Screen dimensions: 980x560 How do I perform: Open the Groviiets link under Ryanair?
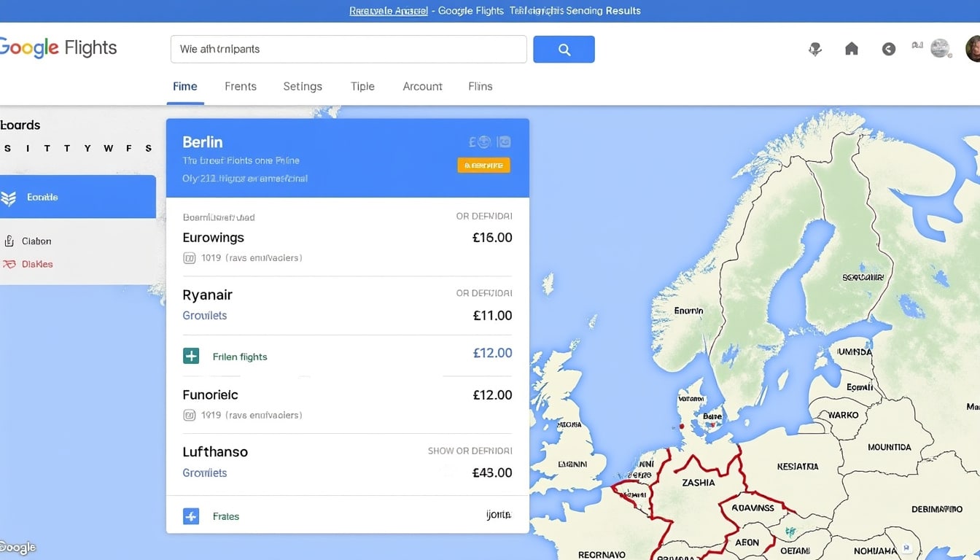[x=204, y=316]
